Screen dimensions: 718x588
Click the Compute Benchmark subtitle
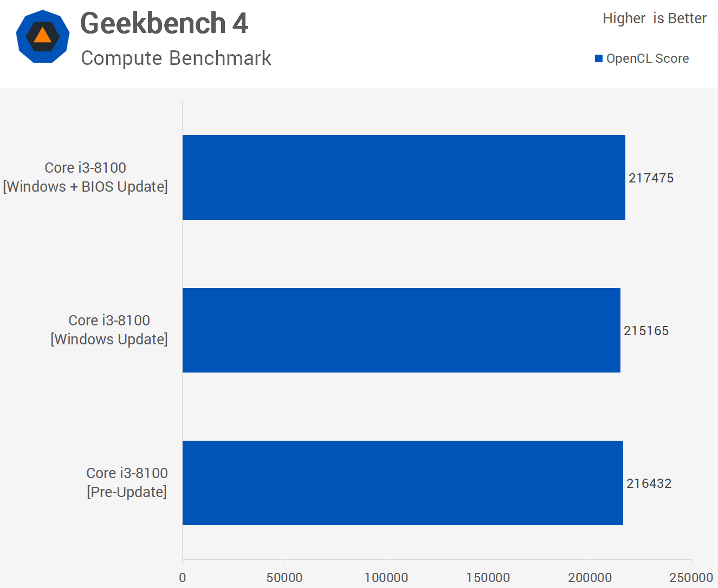pos(176,58)
